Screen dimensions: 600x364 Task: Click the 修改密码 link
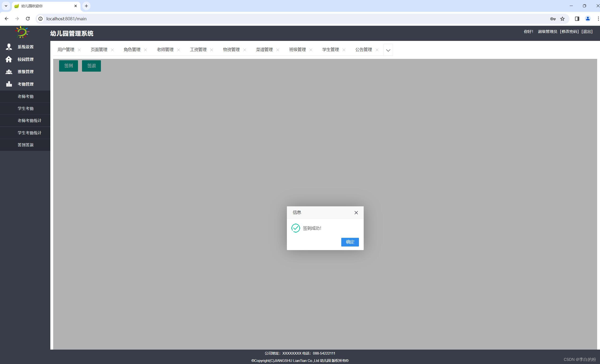point(569,31)
